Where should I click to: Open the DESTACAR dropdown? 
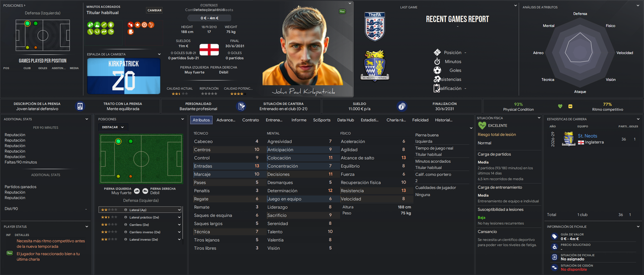click(114, 127)
